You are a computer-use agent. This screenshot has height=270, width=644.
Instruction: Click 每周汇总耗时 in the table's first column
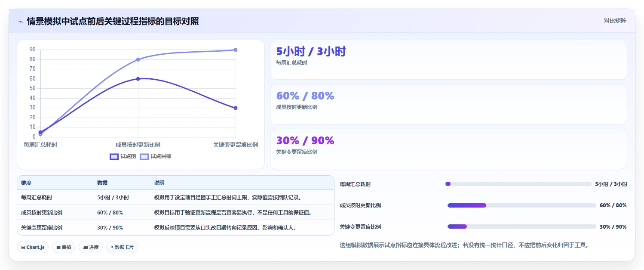coord(37,198)
